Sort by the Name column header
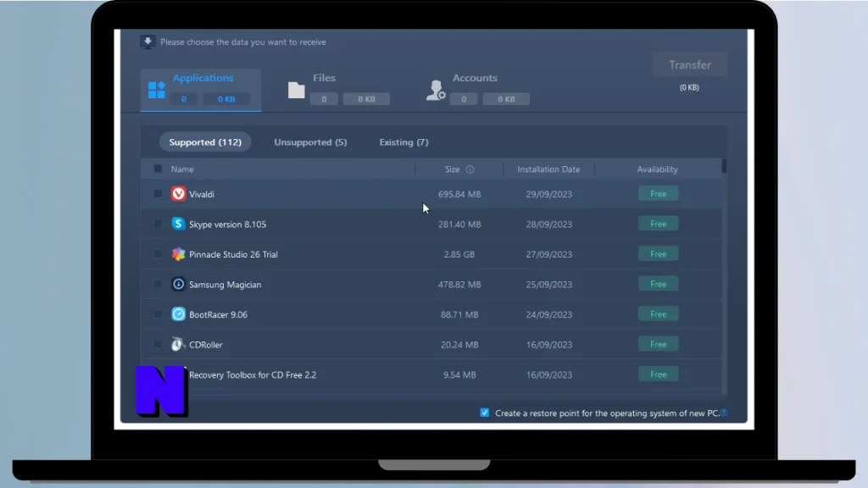 [x=182, y=169]
